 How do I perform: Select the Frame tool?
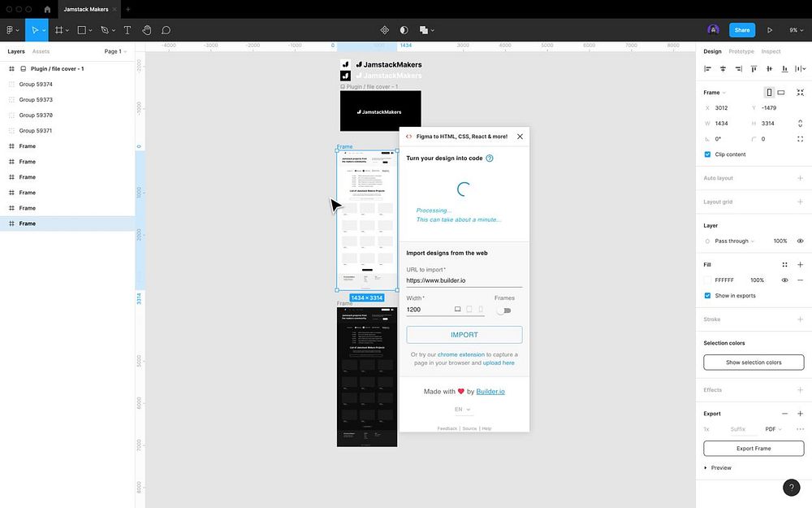coord(59,30)
